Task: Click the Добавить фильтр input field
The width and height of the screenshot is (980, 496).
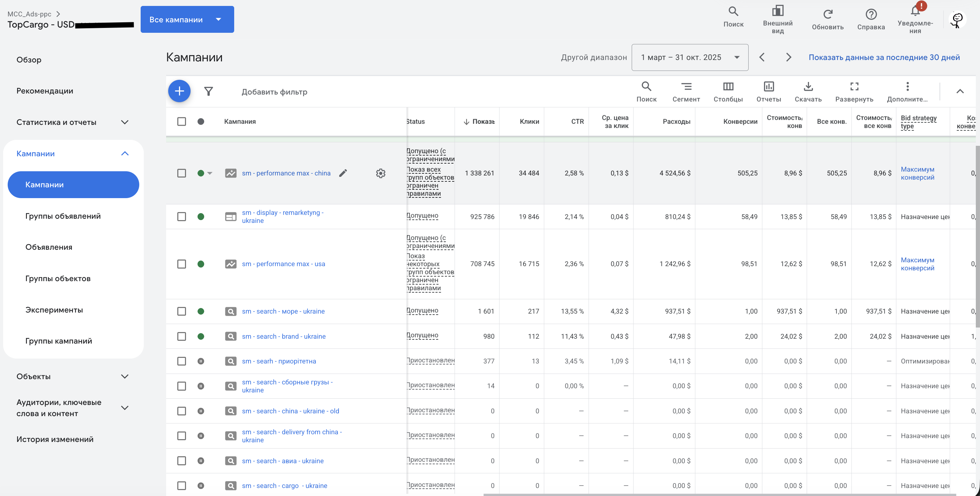Action: click(x=274, y=92)
